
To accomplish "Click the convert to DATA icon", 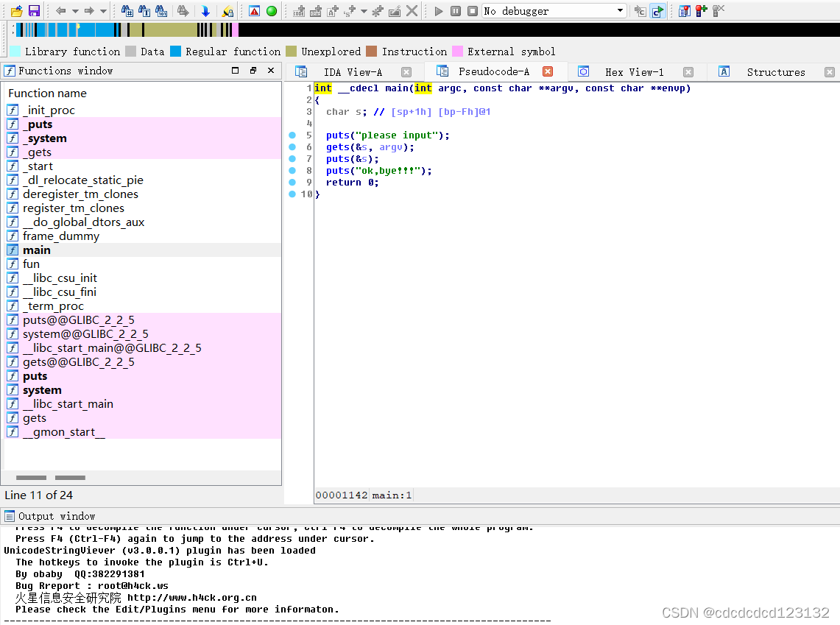I will click(316, 11).
